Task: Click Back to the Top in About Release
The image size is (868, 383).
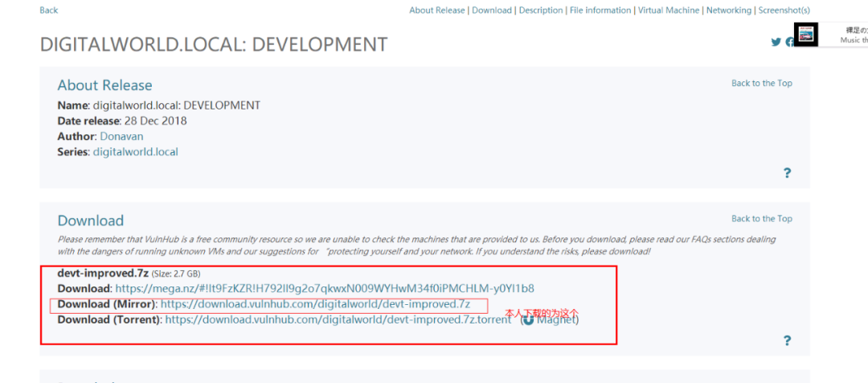Action: tap(762, 83)
